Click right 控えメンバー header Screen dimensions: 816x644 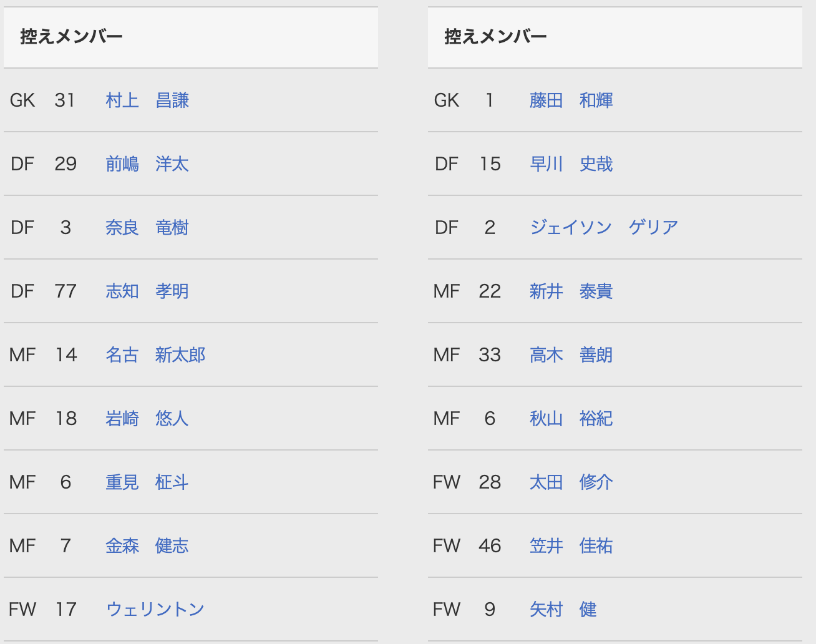(x=495, y=37)
